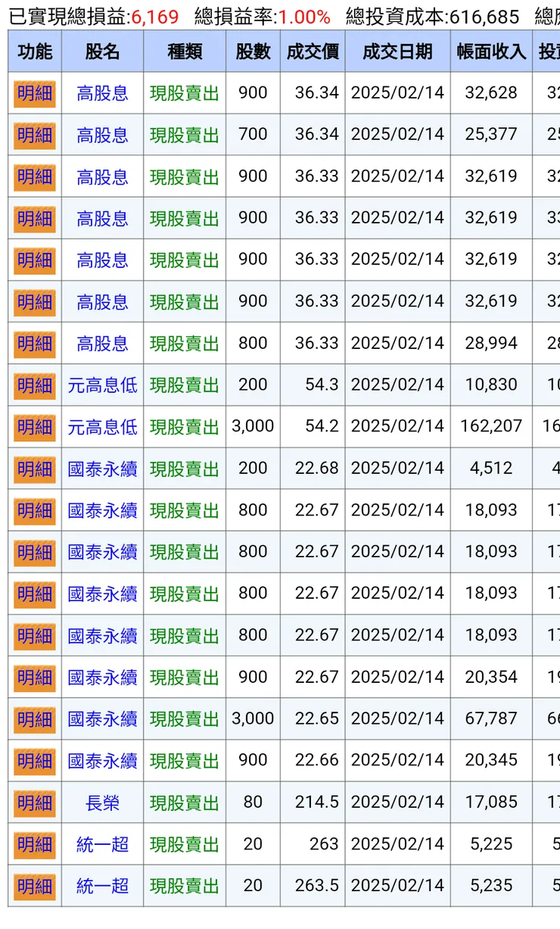Screen dimensions: 560x929
Task: Click the 4,512 帳面收入 cell
Action: (x=491, y=468)
